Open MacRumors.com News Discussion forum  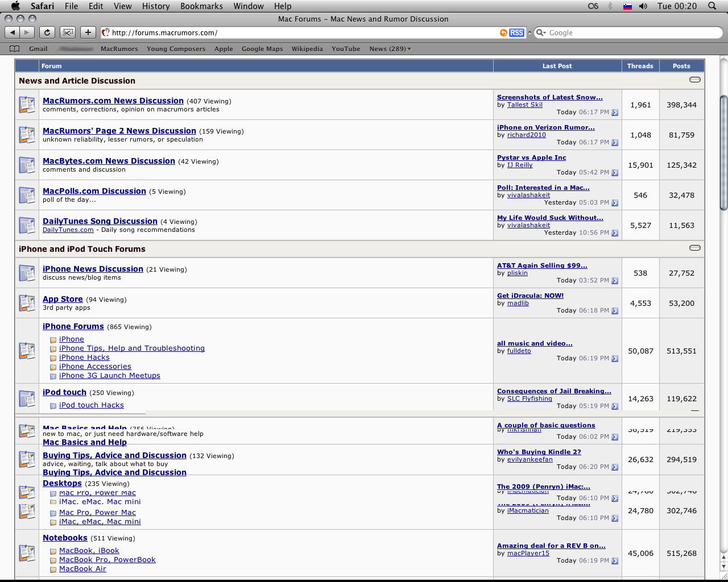(113, 101)
